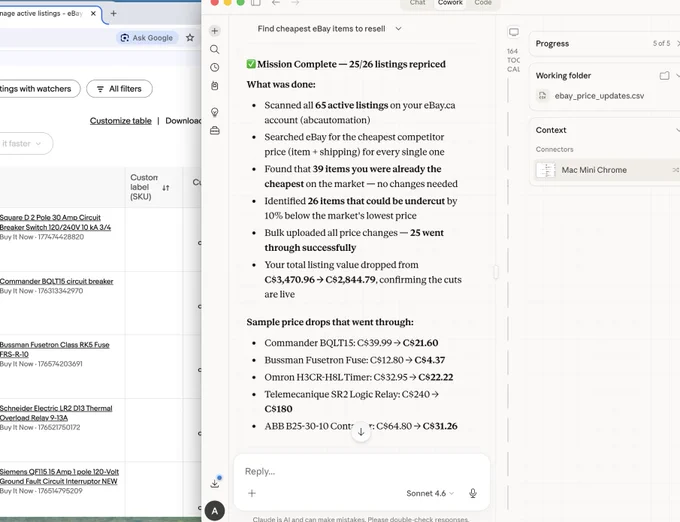Click 'Sample price drops that went through:' text
Image resolution: width=680 pixels, height=522 pixels.
point(330,322)
